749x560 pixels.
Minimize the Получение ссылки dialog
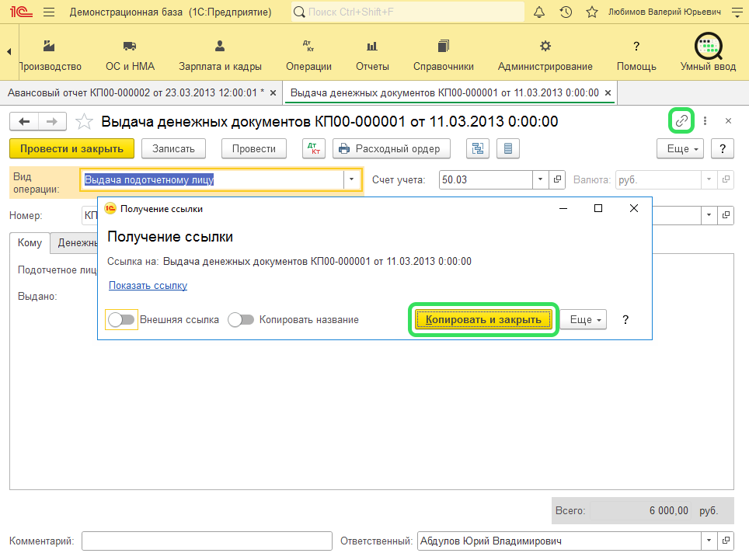(x=563, y=208)
